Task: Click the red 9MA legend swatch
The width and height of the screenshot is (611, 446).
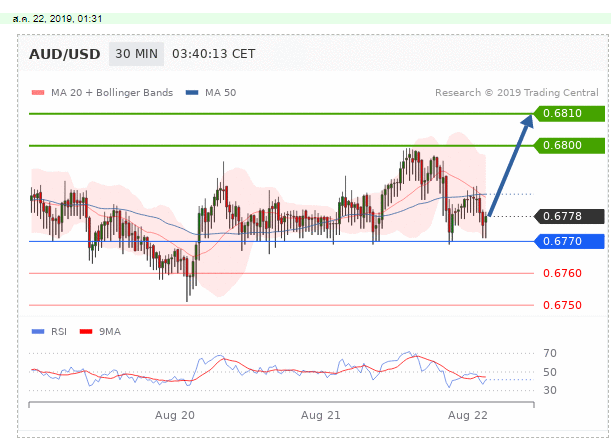Action: [x=86, y=332]
